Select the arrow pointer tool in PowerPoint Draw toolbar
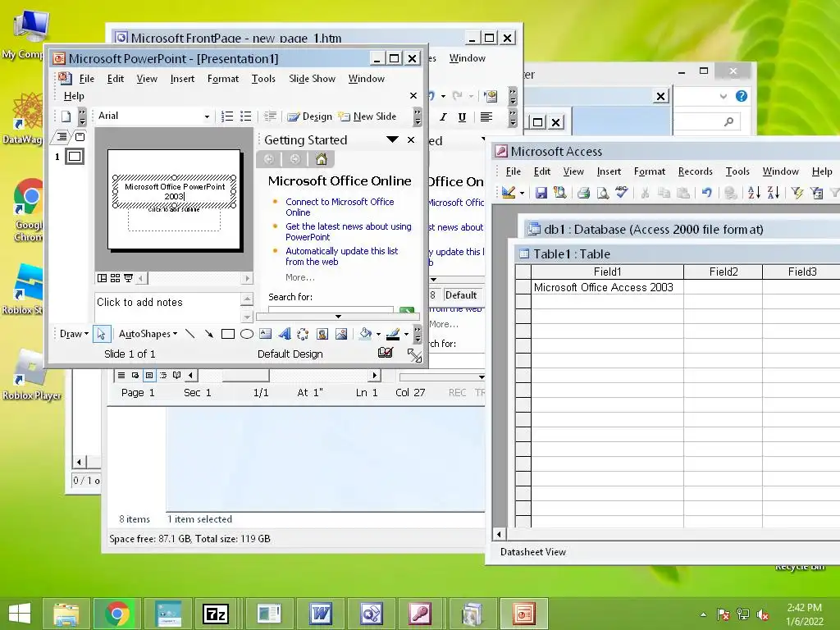 coord(101,334)
